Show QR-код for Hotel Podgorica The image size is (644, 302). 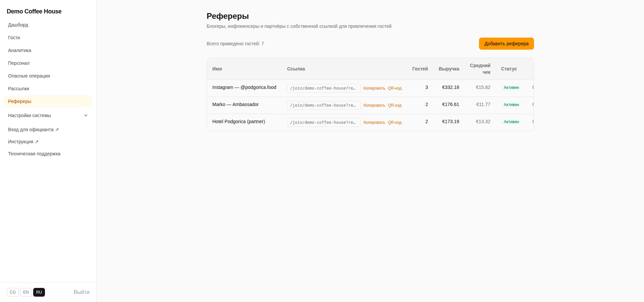pyautogui.click(x=395, y=122)
